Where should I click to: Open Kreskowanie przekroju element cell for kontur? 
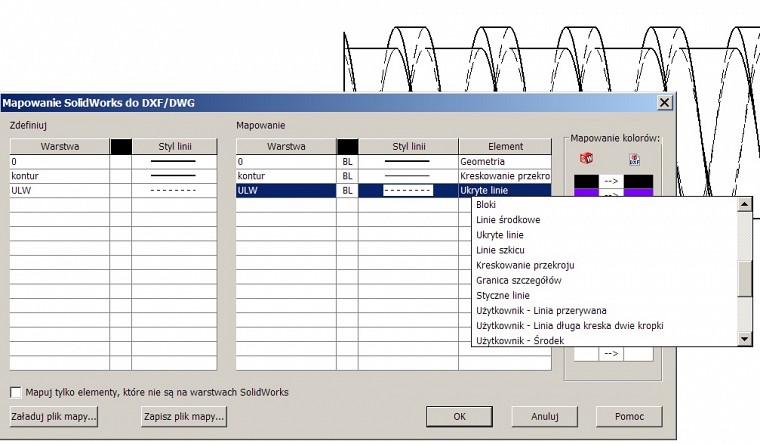click(x=505, y=176)
